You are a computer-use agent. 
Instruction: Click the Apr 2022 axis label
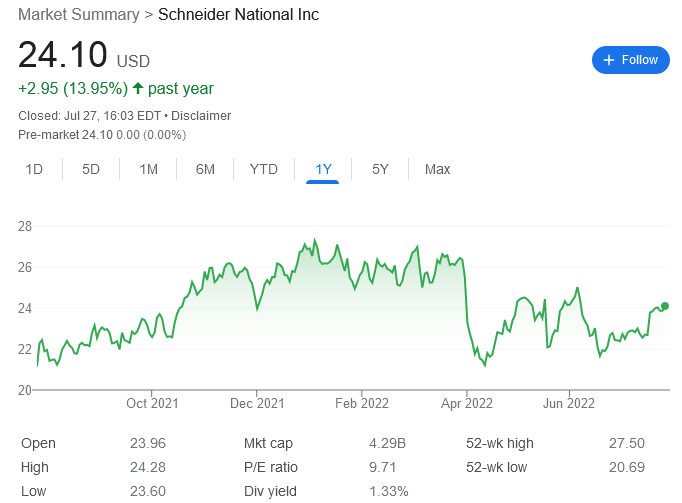[x=467, y=403]
